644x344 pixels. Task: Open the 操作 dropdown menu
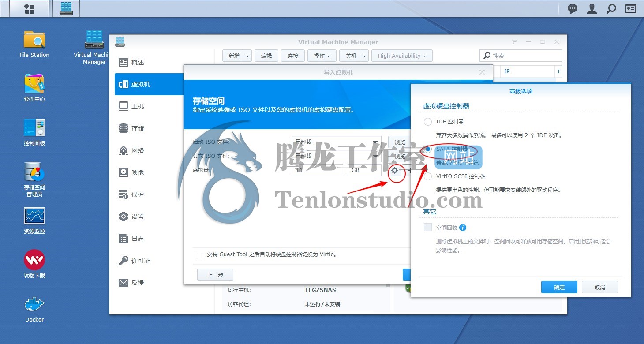322,56
